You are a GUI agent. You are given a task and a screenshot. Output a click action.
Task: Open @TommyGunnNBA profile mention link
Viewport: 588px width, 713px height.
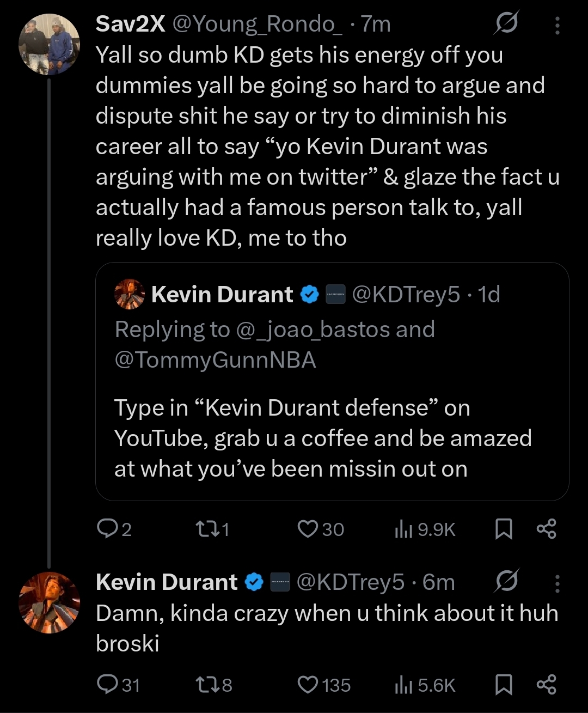pyautogui.click(x=215, y=360)
